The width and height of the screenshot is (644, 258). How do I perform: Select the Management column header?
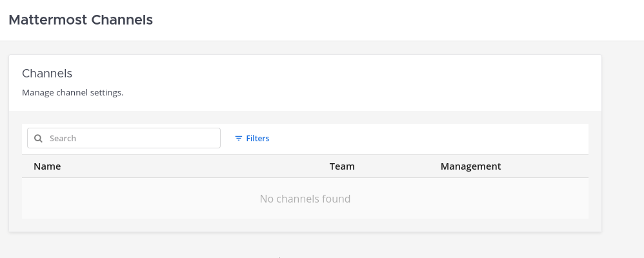pyautogui.click(x=470, y=166)
